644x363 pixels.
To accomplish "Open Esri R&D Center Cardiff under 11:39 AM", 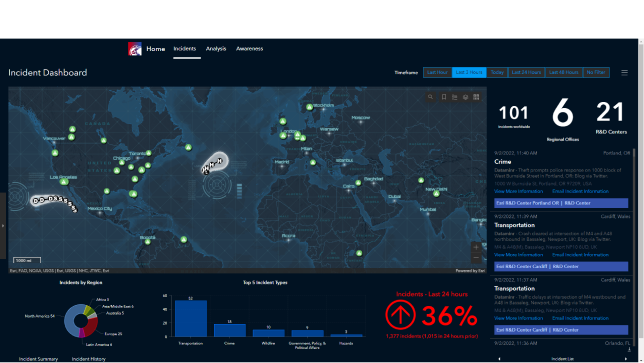I will pos(561,267).
